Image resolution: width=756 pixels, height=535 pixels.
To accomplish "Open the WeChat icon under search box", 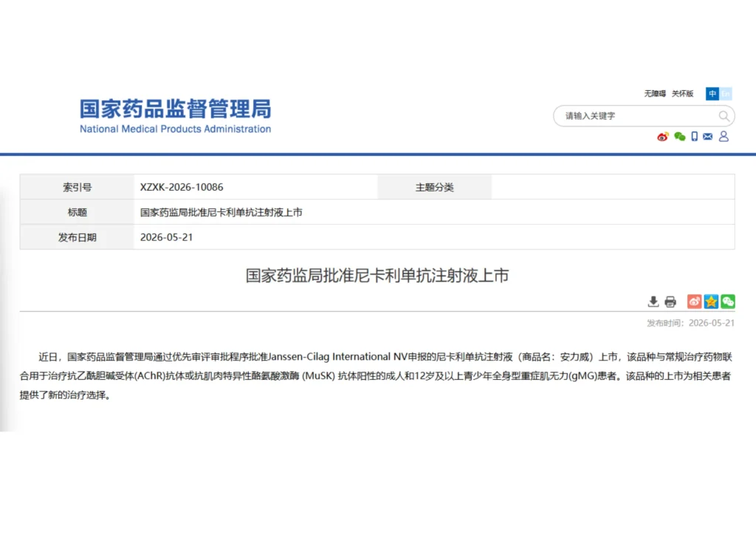I will tap(680, 137).
